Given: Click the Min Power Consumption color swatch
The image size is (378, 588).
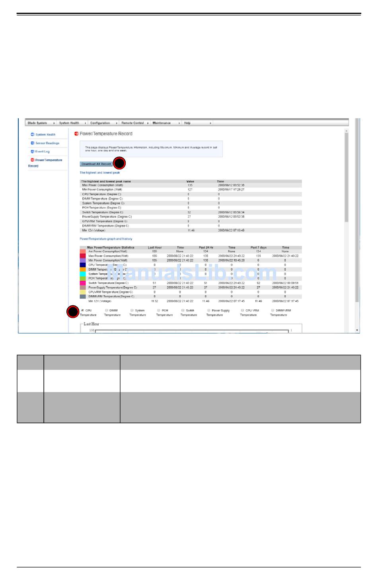Looking at the screenshot, I should point(83,260).
